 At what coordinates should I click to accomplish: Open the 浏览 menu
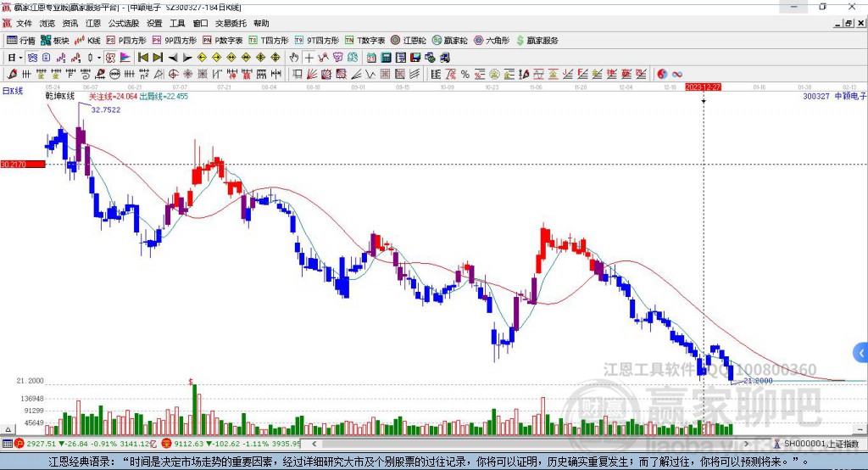[x=47, y=23]
